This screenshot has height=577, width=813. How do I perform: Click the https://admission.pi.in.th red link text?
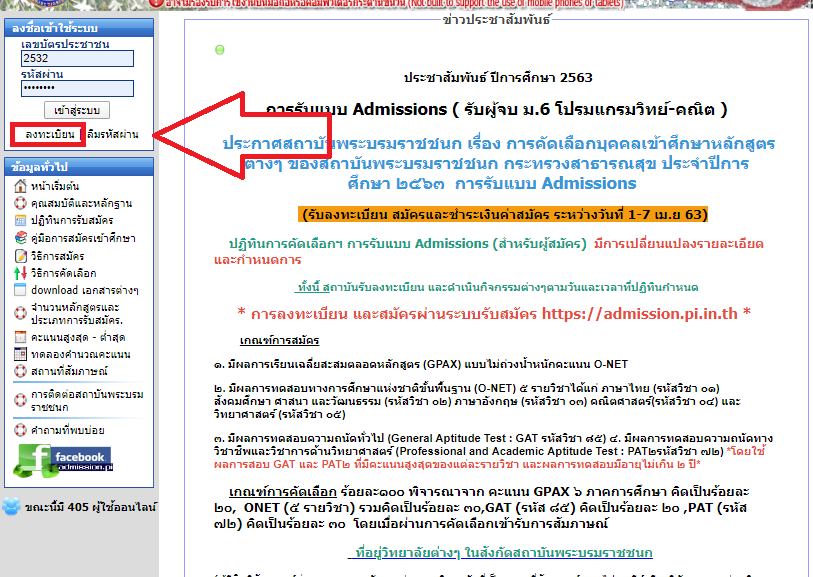[x=639, y=314]
